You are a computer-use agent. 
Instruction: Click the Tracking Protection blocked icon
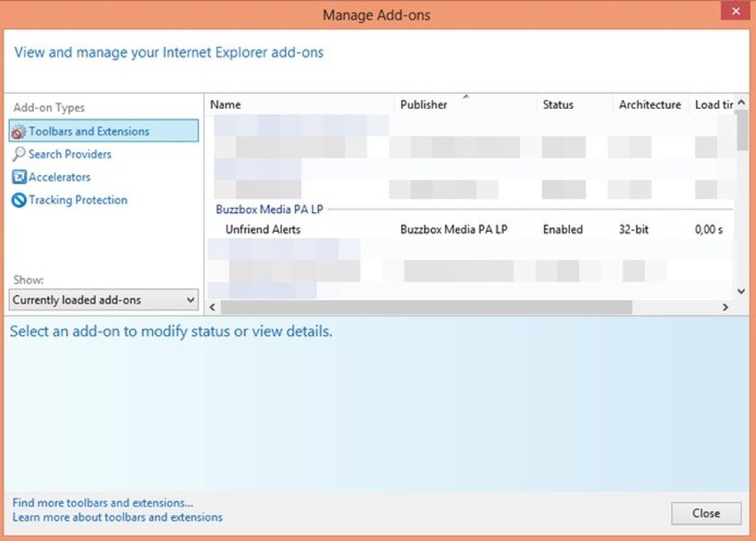pos(19,201)
